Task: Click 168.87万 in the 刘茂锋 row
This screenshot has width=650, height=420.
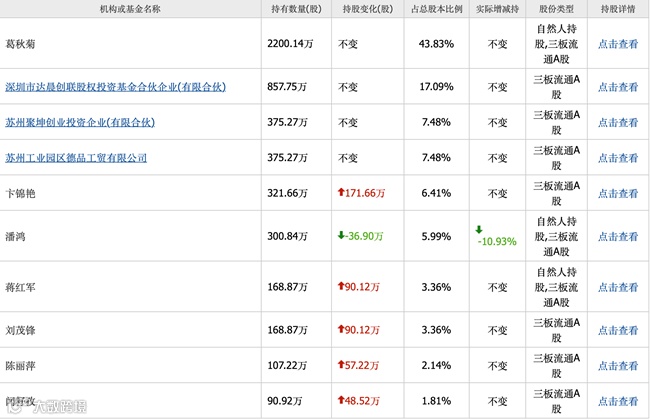Action: pos(287,330)
